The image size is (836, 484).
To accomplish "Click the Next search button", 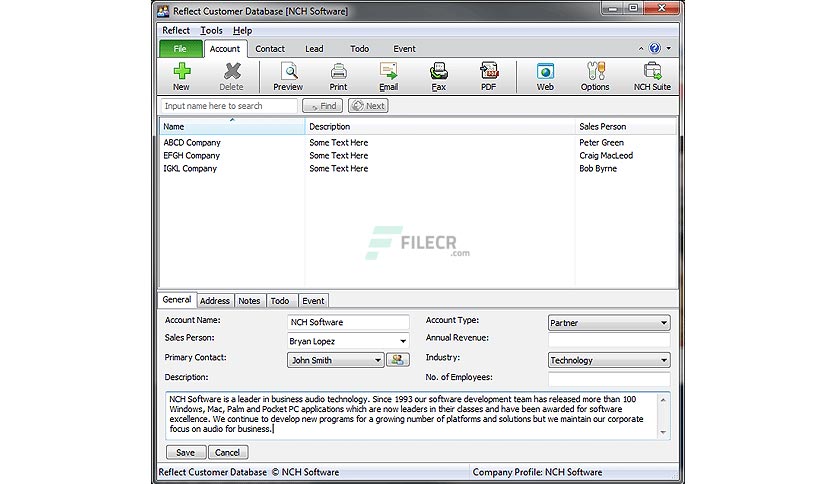I will (x=368, y=106).
